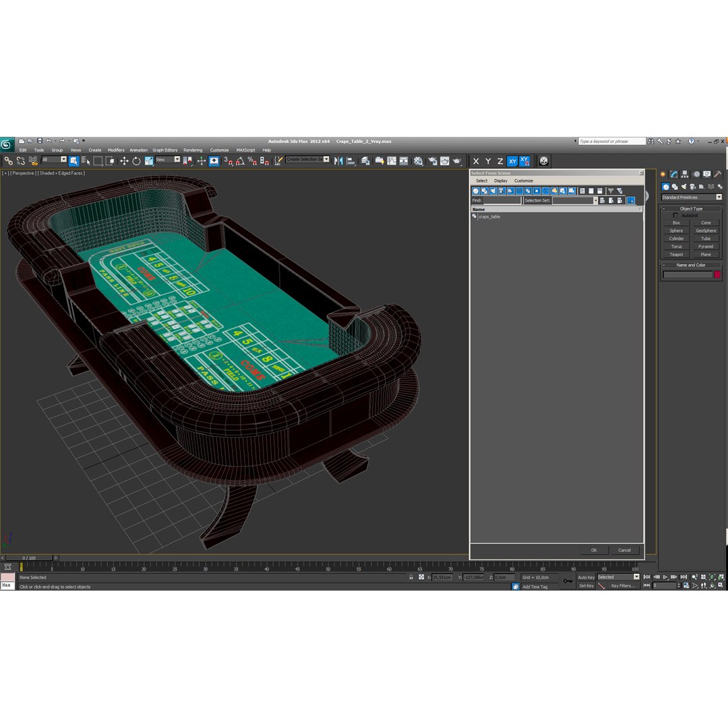This screenshot has width=728, height=728.
Task: Click the Find field in Select From Scene
Action: (x=502, y=201)
